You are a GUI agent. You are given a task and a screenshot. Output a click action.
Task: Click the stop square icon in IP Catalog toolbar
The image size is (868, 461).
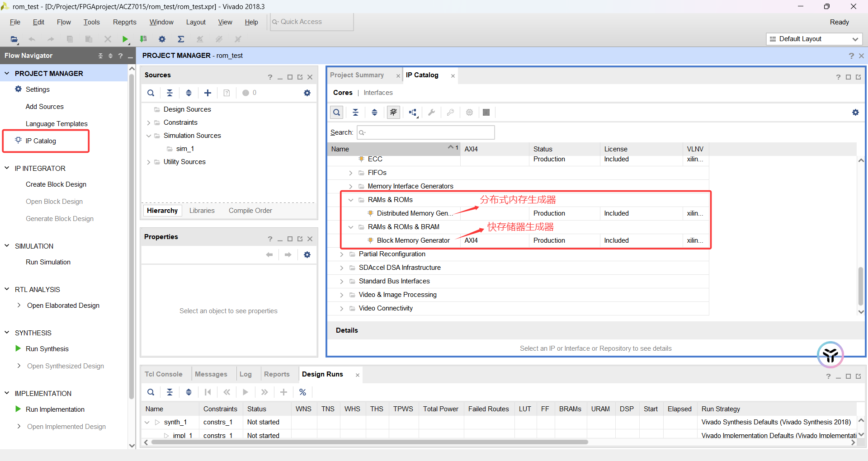pos(486,113)
